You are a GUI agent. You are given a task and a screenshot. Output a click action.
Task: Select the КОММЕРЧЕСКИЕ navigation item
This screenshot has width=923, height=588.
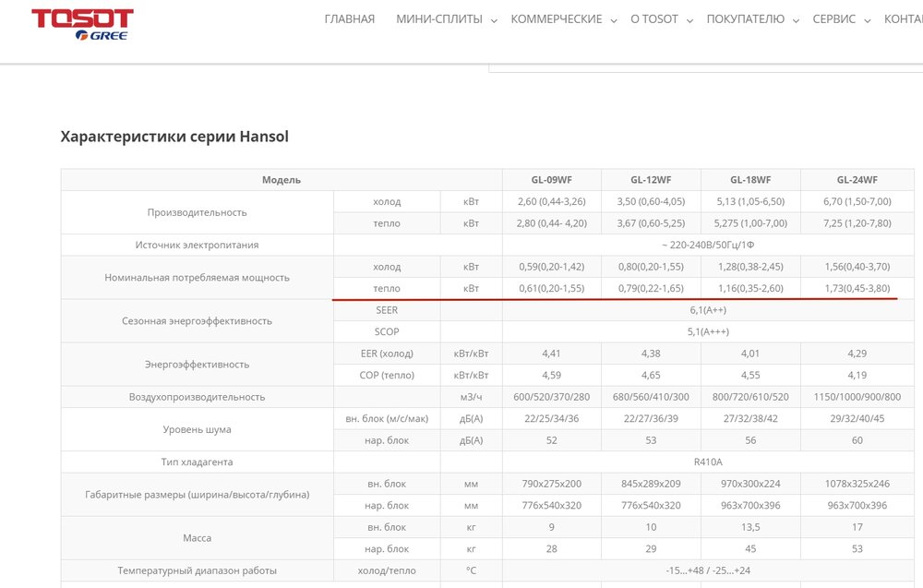coord(556,19)
